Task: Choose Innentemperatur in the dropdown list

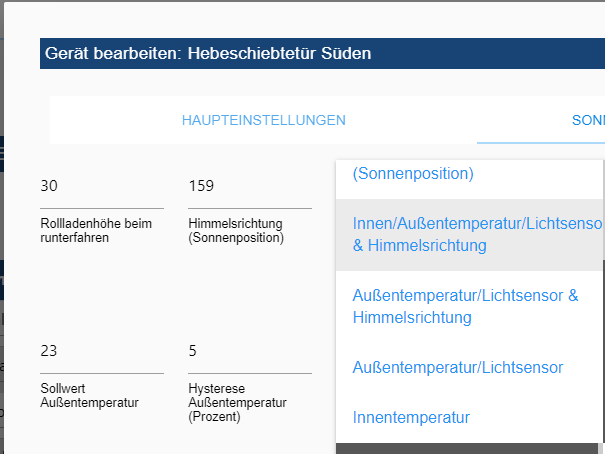Action: coord(411,417)
